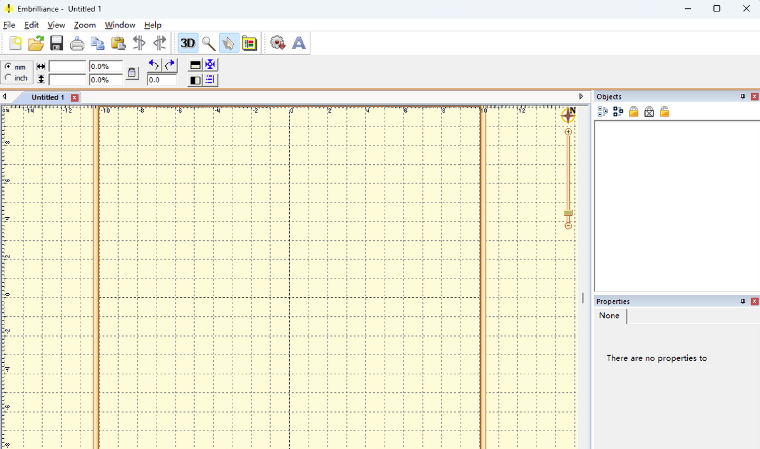
Task: Save the design with floppy disk icon
Action: [57, 44]
